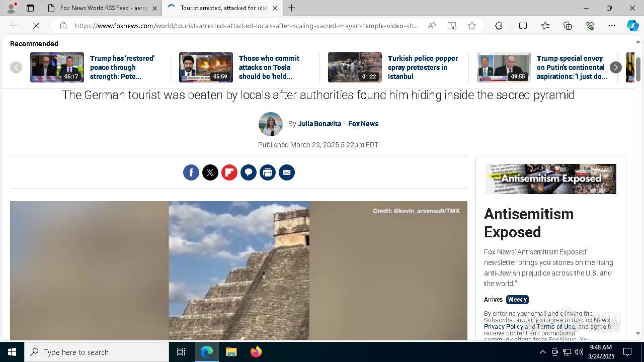Screen dimensions: 644x362
Task: Print article using printer icon
Action: coord(268,172)
